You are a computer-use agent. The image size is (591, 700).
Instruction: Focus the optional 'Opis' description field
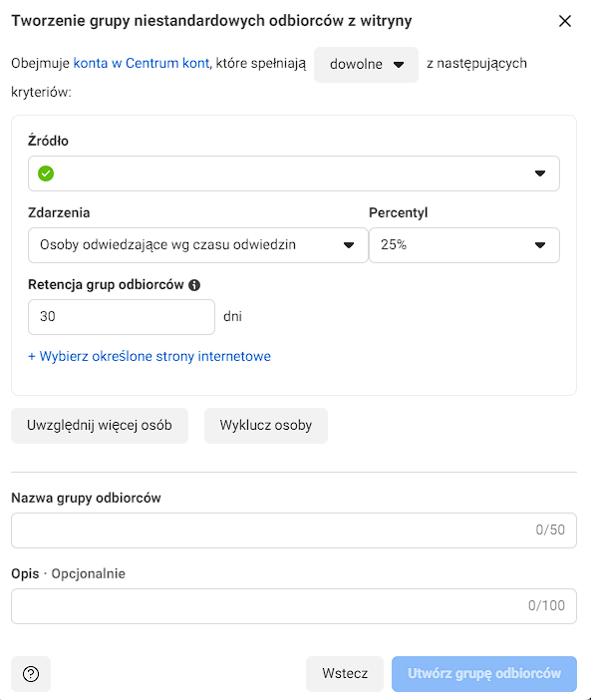point(293,606)
